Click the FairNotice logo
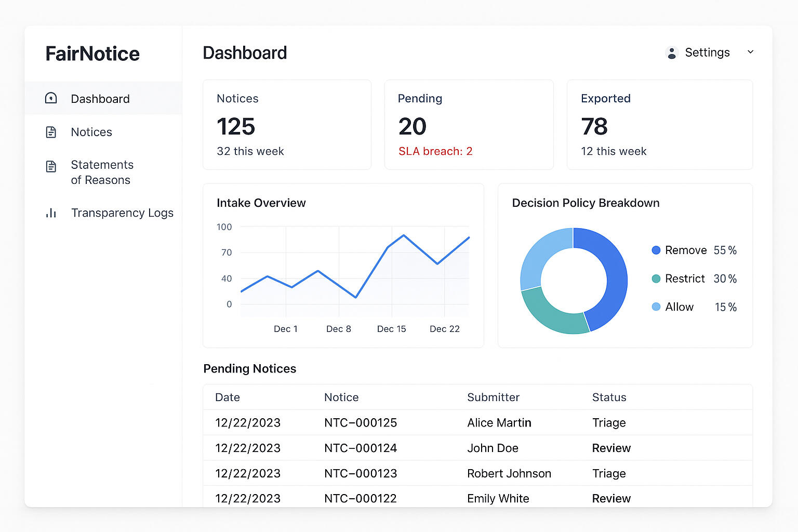798x532 pixels. (92, 54)
